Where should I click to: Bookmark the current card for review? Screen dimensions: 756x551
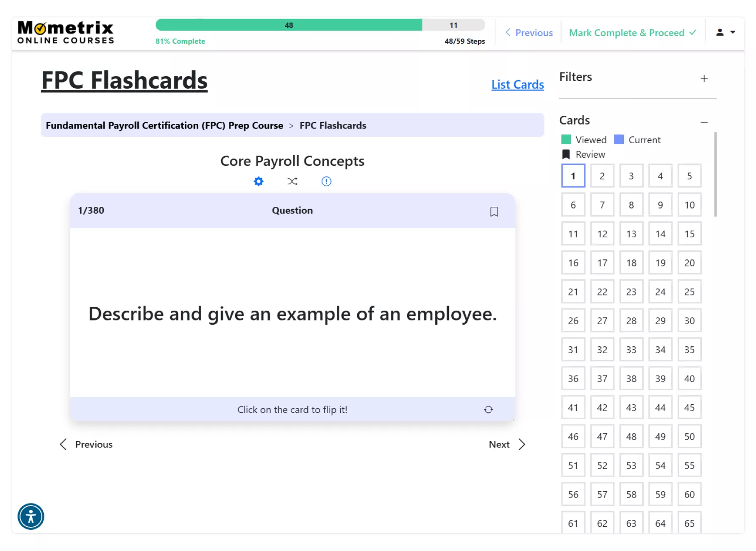[x=494, y=211]
